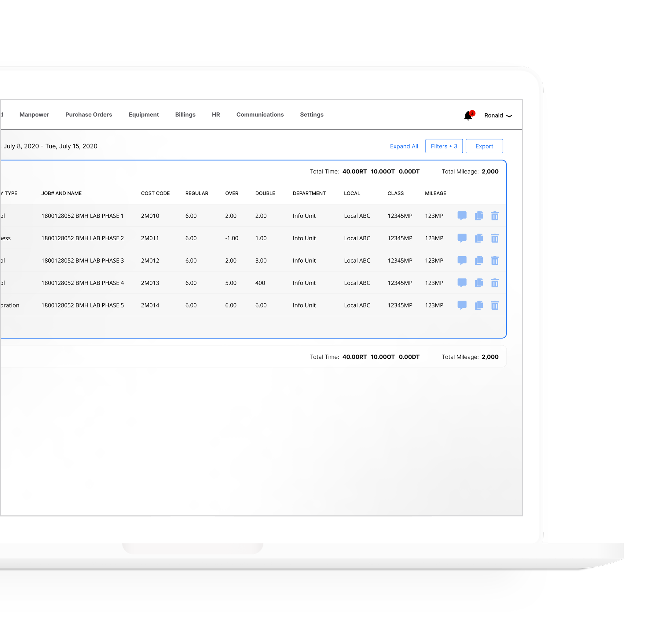Open the notifications bell
This screenshot has height=644, width=645.
pos(469,115)
